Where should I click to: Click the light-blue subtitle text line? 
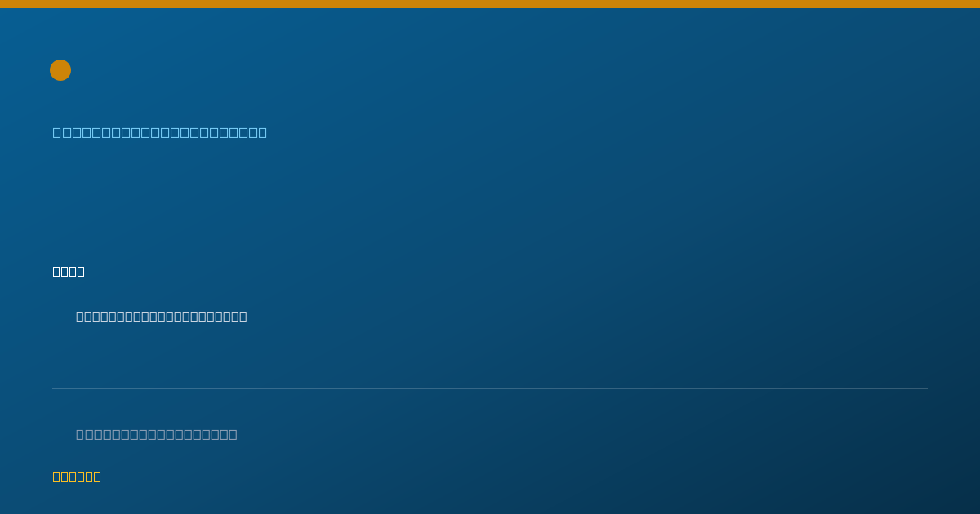click(160, 132)
